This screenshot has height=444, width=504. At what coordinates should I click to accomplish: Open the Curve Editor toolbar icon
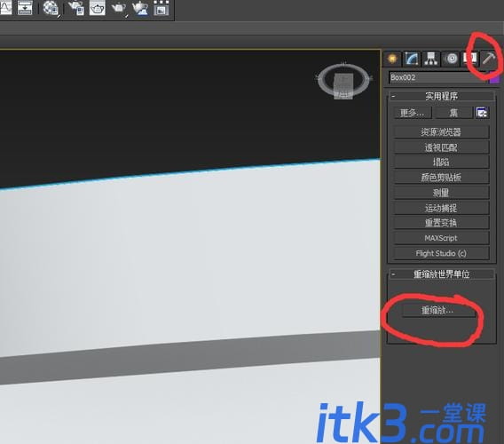pos(5,7)
